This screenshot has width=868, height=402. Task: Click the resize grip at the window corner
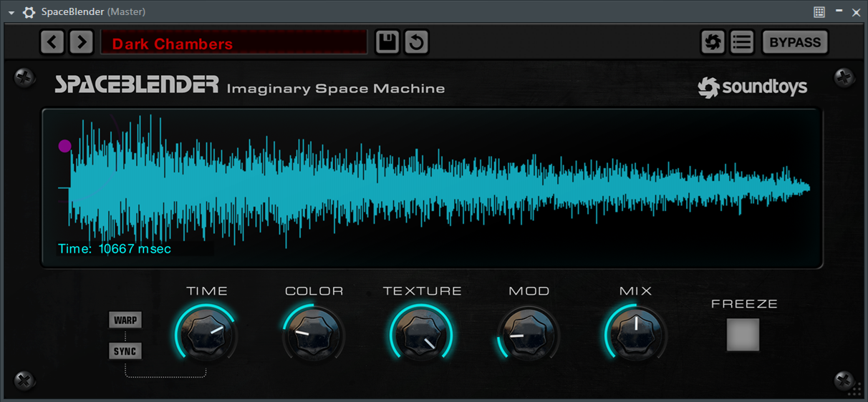[856, 391]
